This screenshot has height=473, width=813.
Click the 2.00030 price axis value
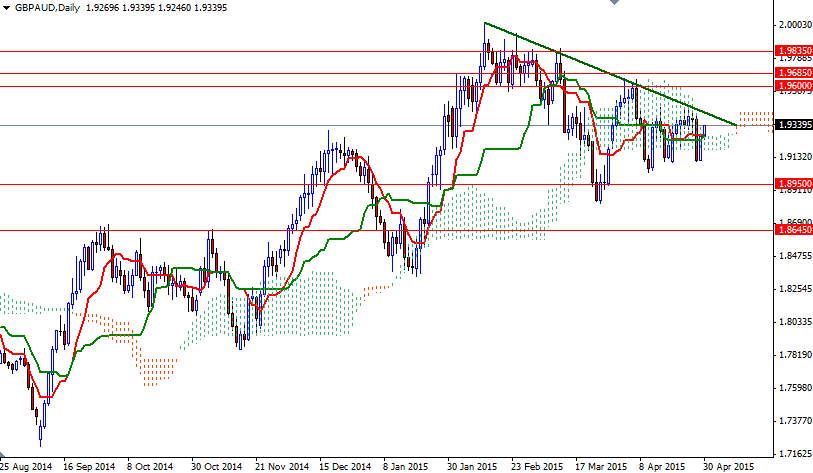click(795, 24)
